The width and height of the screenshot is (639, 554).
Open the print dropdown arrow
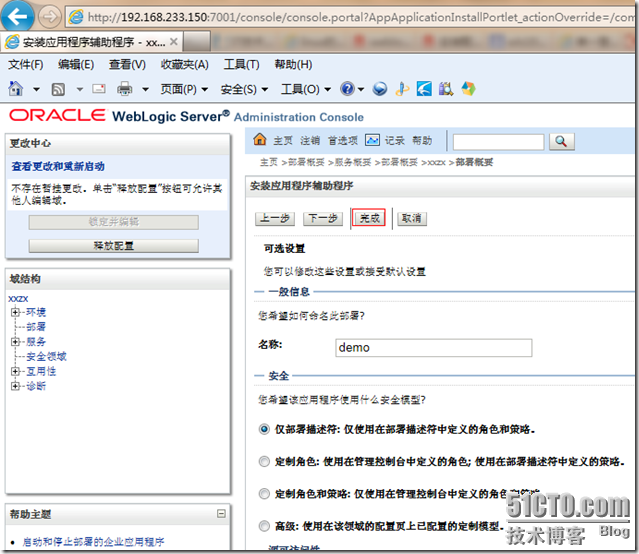pyautogui.click(x=145, y=89)
